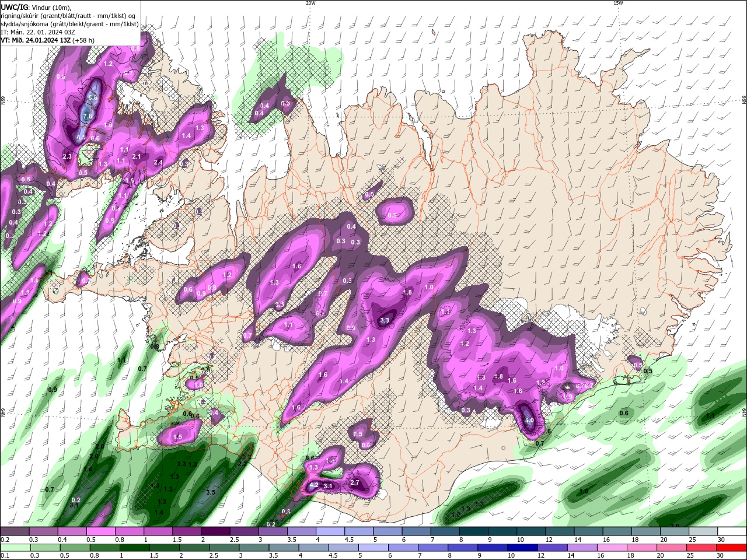Click the 64N latitude label on right edge
Screen dimensions: 747x560
point(744,412)
